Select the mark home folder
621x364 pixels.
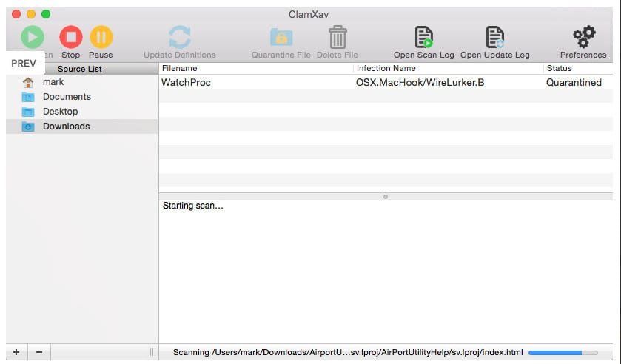53,82
